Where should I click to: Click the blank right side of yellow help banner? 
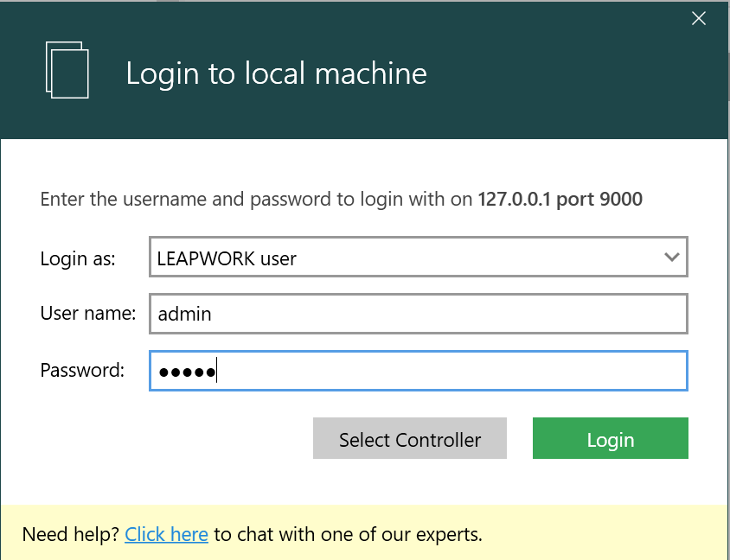tap(605, 534)
